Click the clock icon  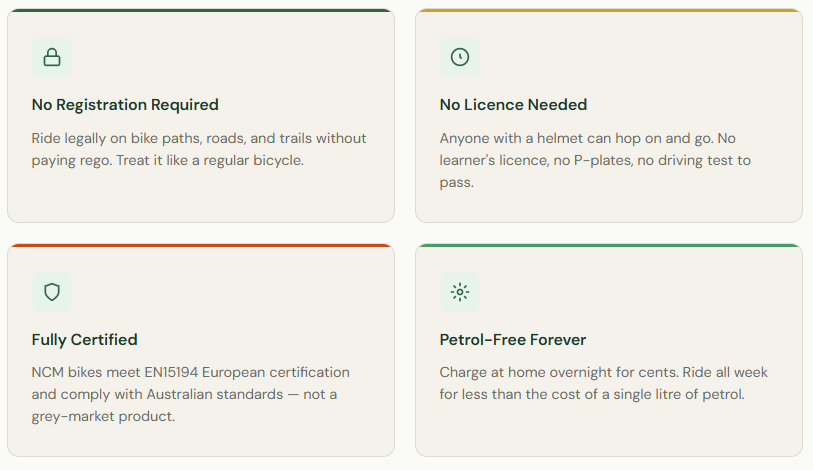(x=460, y=57)
